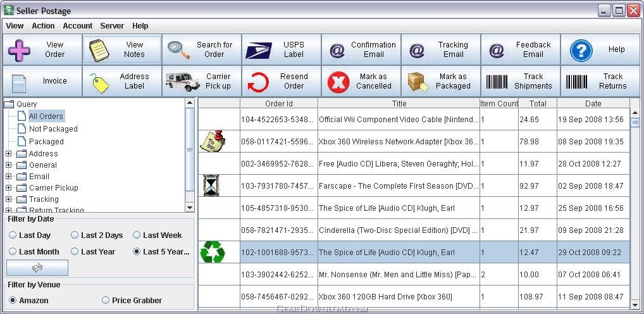
Task: Print an Address Label
Action: [x=122, y=81]
